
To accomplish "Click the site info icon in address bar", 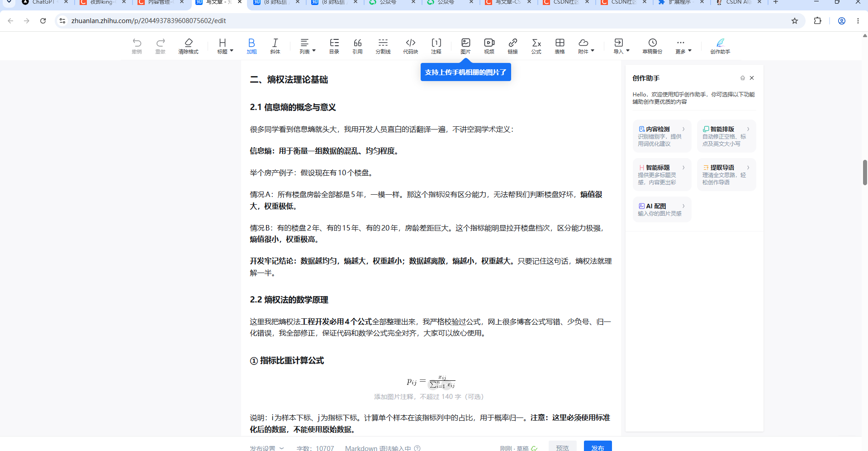I will tap(62, 21).
